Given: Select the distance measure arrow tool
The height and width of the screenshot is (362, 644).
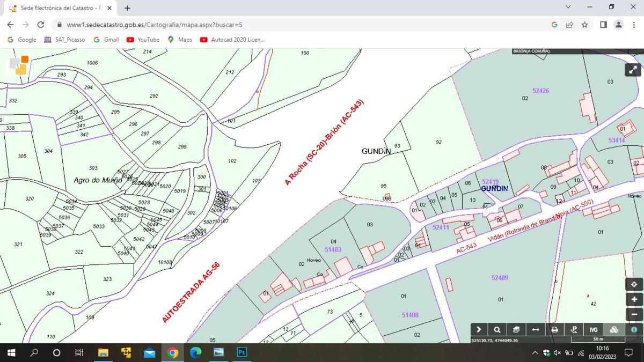Looking at the screenshot, I should point(535,330).
